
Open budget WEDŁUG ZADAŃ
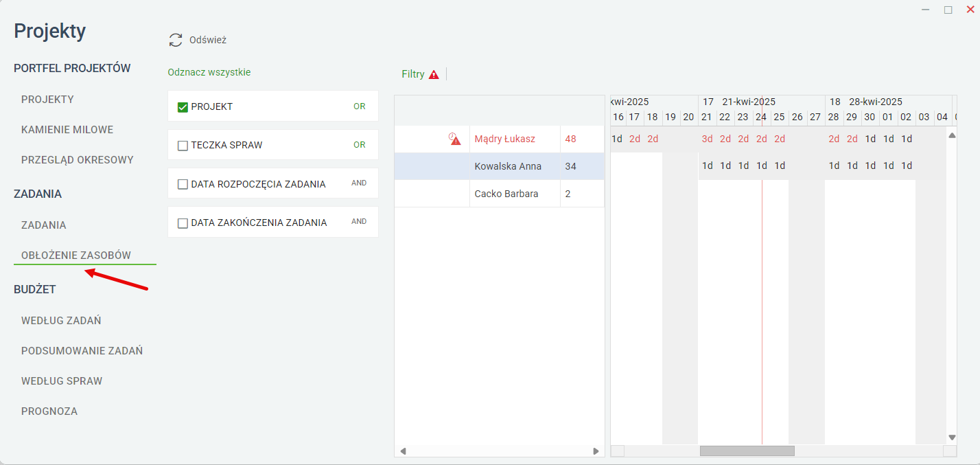tap(61, 320)
